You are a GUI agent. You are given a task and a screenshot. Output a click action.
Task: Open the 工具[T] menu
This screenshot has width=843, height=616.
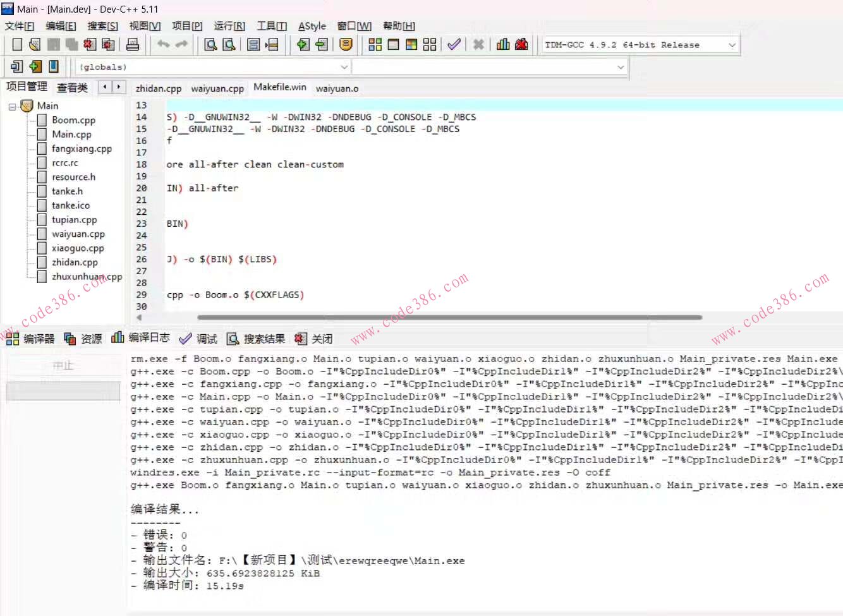point(272,26)
